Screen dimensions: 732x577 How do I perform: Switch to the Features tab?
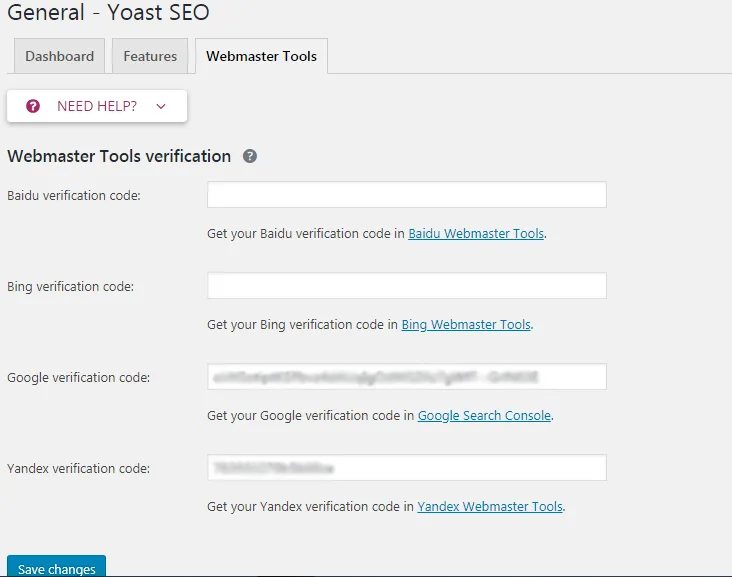click(150, 56)
